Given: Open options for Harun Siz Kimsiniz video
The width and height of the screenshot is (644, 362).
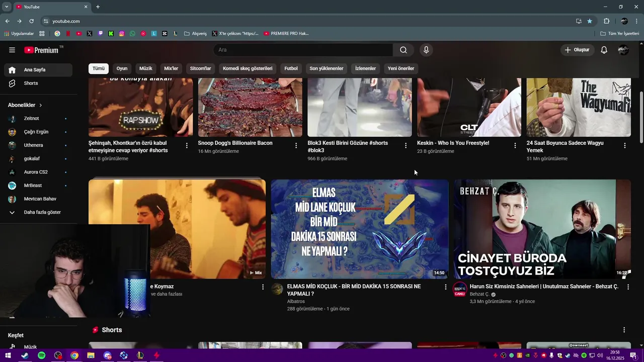Looking at the screenshot, I should 628,287.
